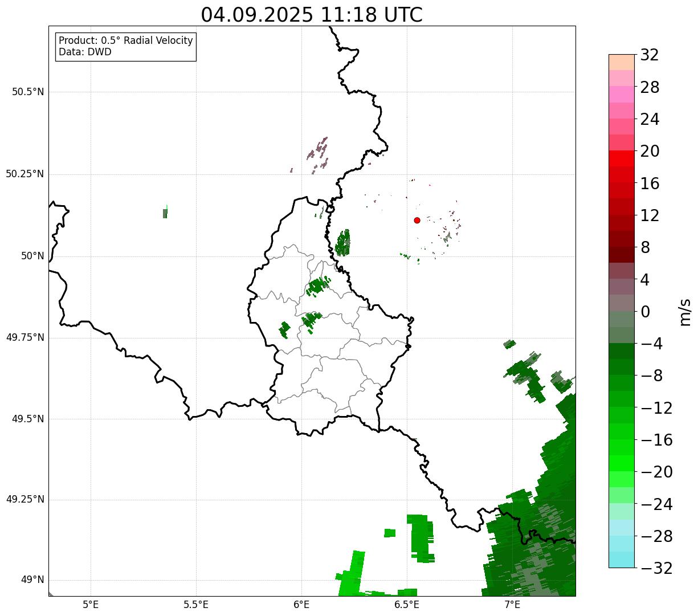This screenshot has height=616, width=698.
Task: Click the 'm/s' colorbar unit label
Action: (685, 312)
